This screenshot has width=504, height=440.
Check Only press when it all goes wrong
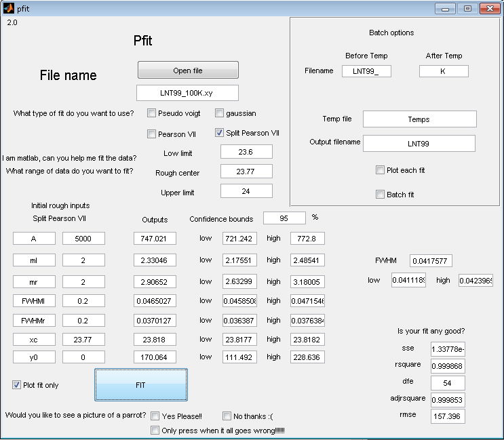point(155,431)
